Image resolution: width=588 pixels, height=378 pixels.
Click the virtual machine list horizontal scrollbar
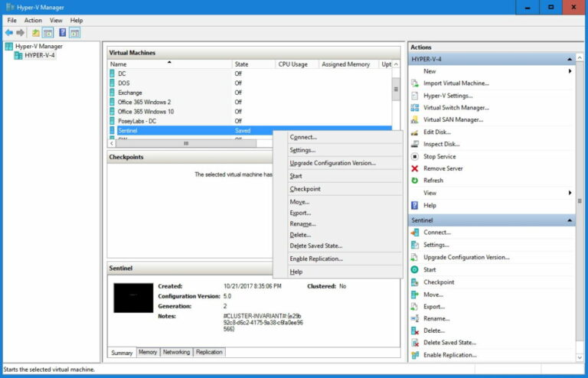pos(185,143)
